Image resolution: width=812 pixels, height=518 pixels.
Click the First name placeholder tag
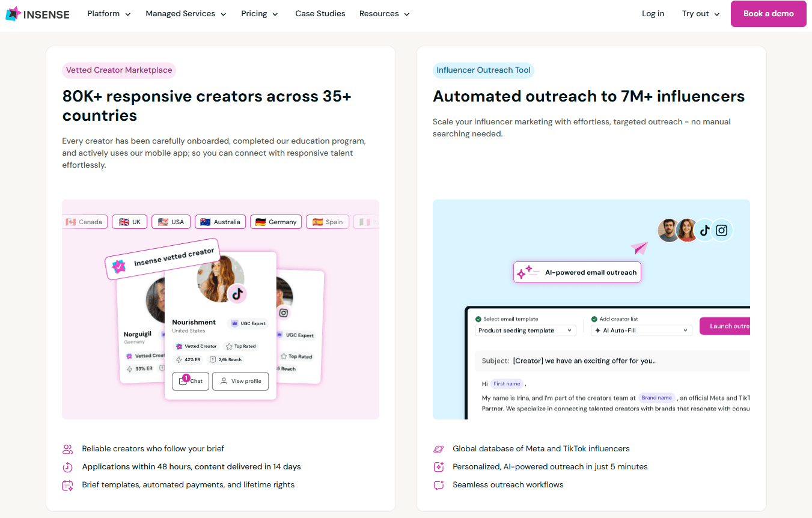tap(507, 383)
